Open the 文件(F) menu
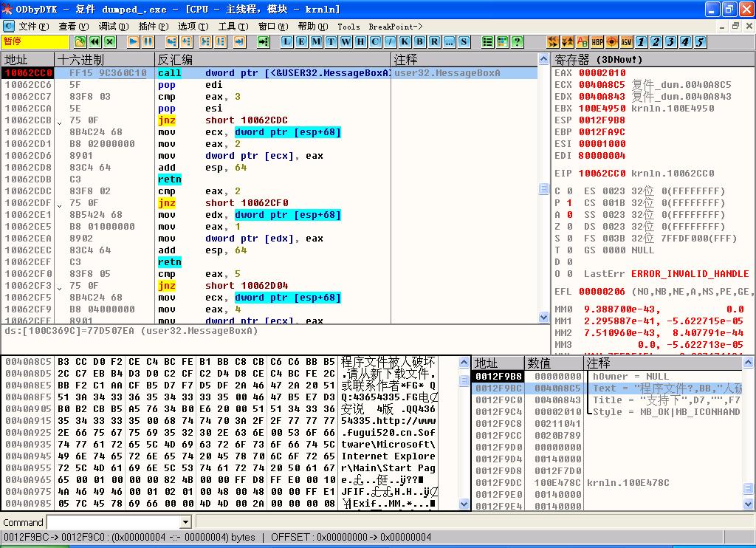The image size is (756, 548). point(34,27)
